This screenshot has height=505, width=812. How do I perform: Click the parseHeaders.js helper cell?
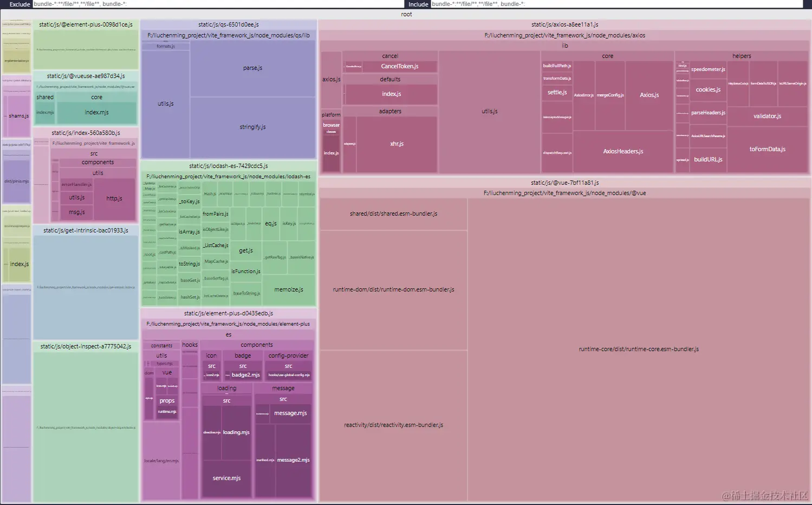[708, 113]
